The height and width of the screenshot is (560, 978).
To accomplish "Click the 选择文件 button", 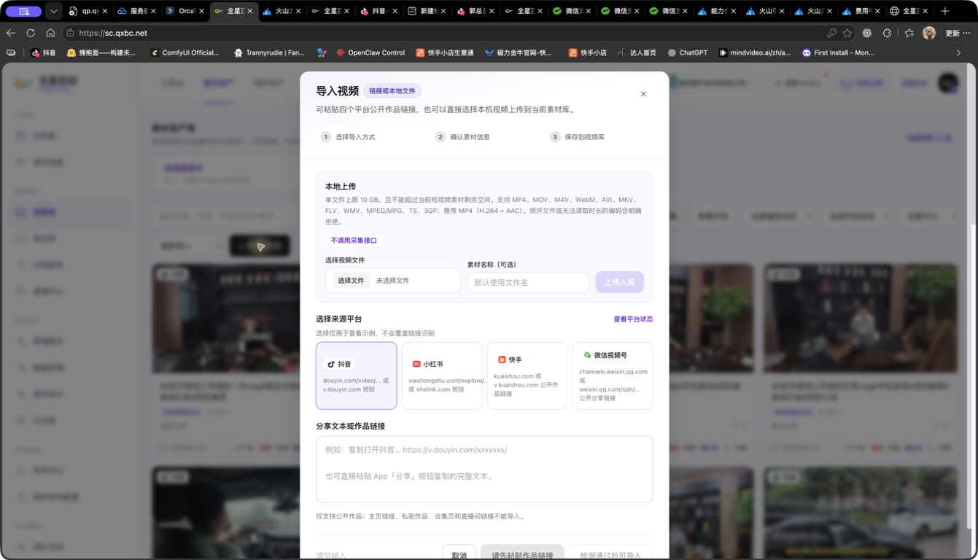I will click(351, 281).
